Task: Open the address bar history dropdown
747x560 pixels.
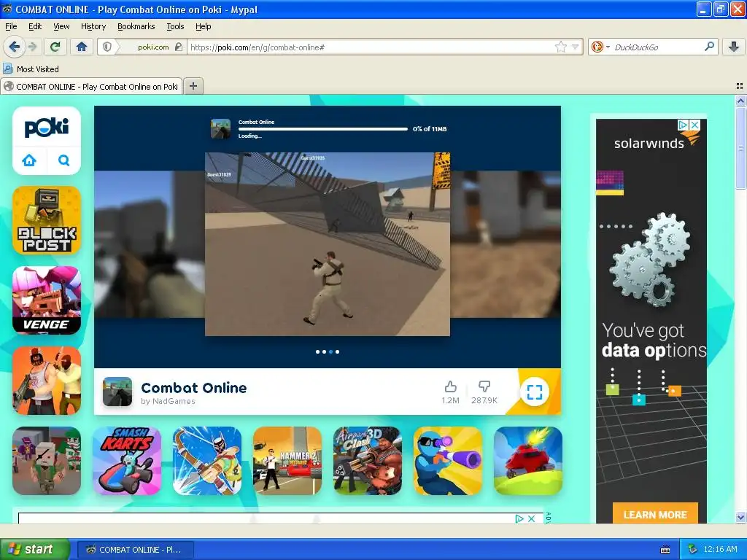Action: click(575, 47)
